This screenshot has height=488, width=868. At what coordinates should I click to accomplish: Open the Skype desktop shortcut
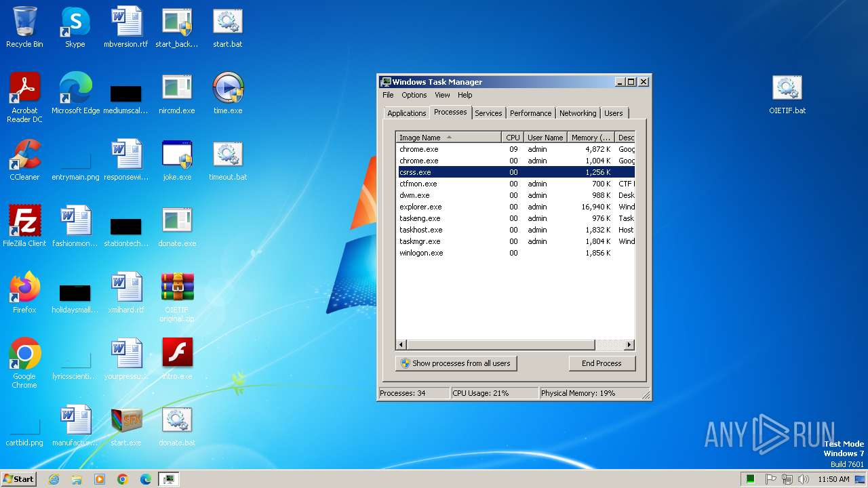pos(75,27)
